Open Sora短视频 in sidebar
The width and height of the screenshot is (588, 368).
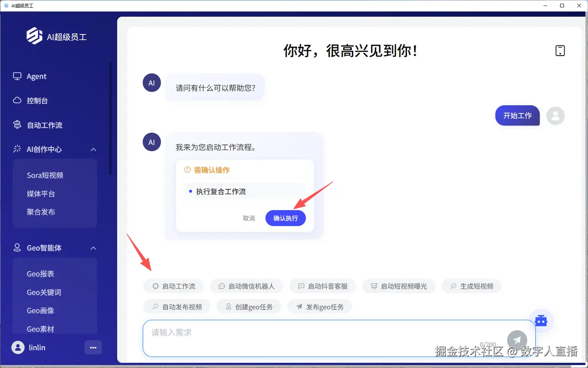coord(45,175)
